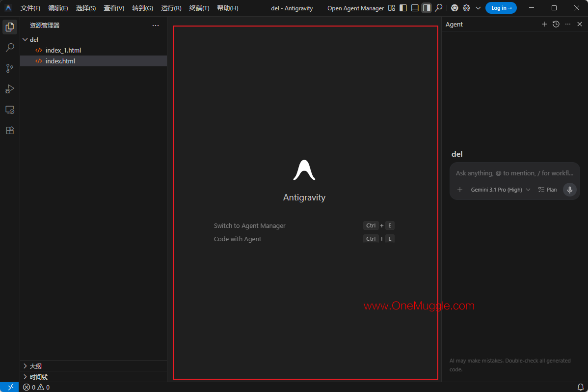Open errors and warnings status item

click(x=36, y=387)
